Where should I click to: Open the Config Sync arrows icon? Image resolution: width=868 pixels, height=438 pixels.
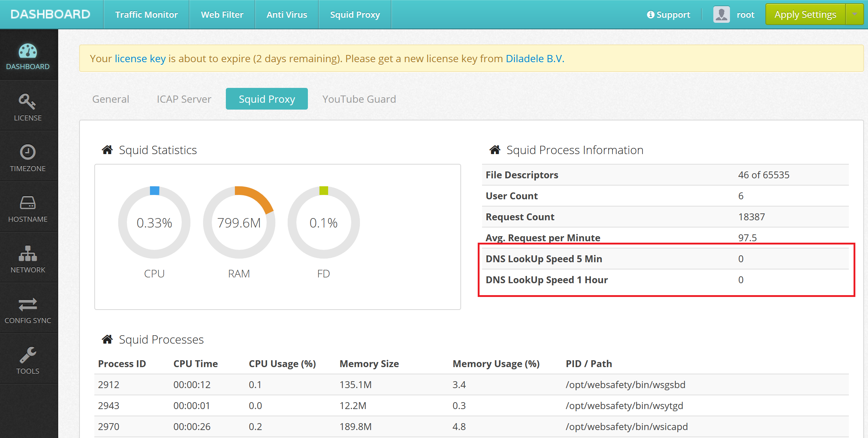(x=28, y=305)
